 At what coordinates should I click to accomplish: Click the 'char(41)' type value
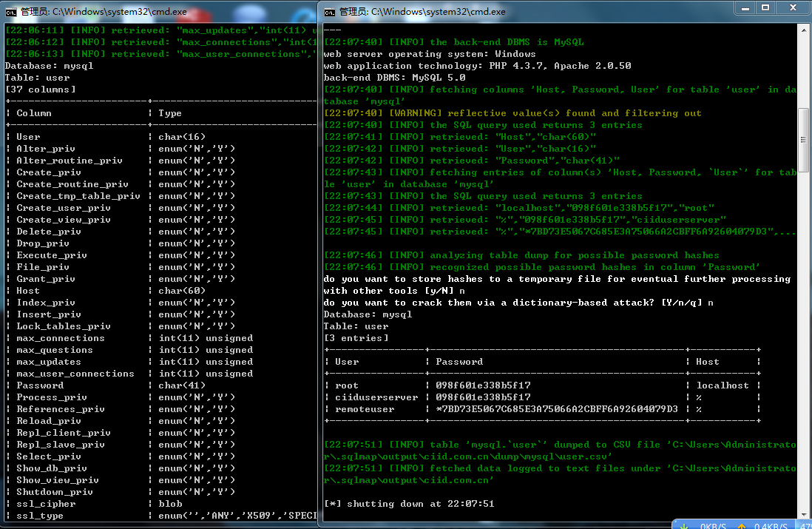(x=182, y=385)
